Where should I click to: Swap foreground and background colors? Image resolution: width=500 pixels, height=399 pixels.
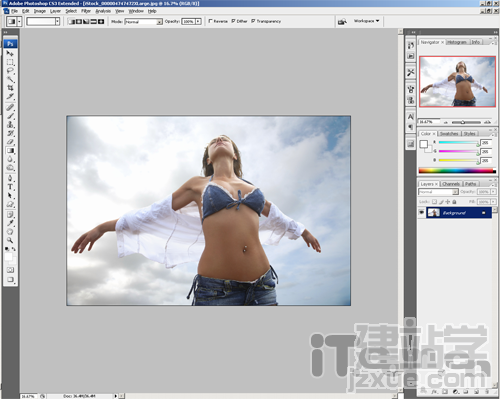click(x=13, y=249)
